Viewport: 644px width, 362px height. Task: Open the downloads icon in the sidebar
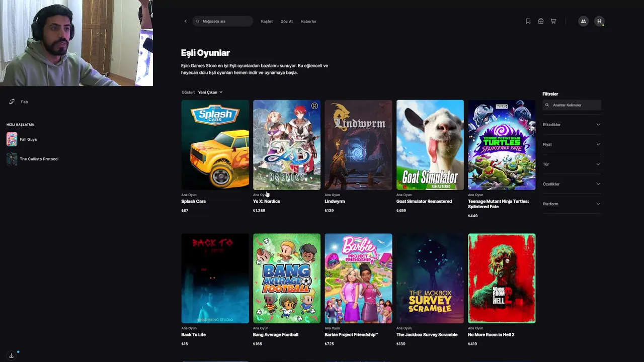(x=11, y=355)
